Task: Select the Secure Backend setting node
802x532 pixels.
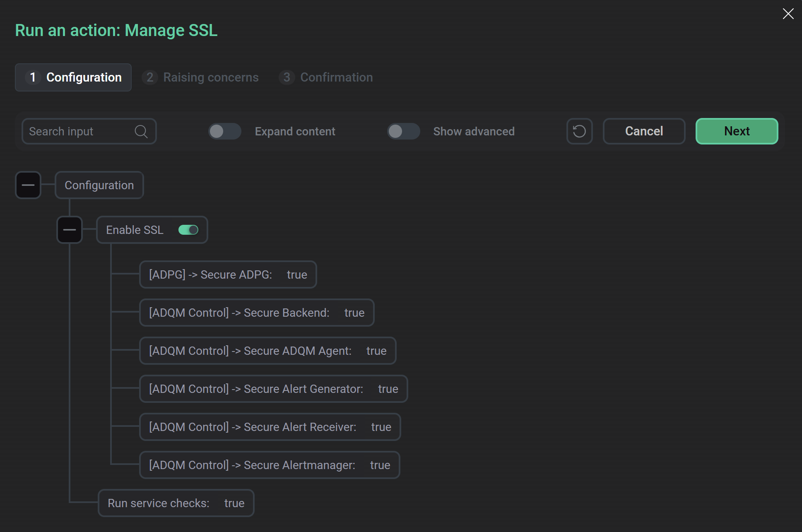Action: [257, 313]
